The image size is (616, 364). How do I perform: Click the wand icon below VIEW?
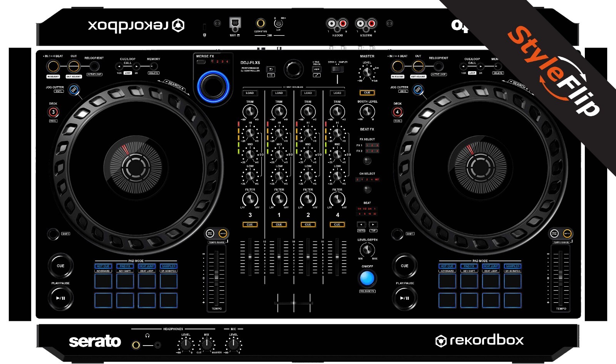316,75
